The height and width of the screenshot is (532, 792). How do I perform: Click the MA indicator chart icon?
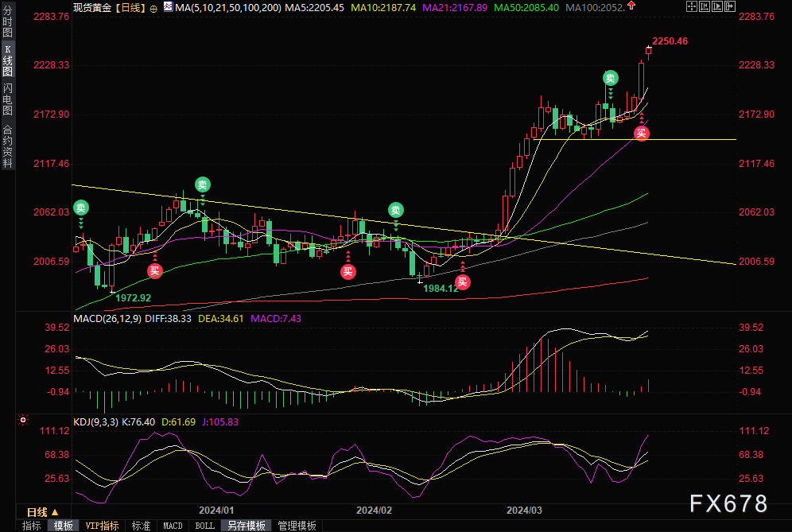[168, 6]
